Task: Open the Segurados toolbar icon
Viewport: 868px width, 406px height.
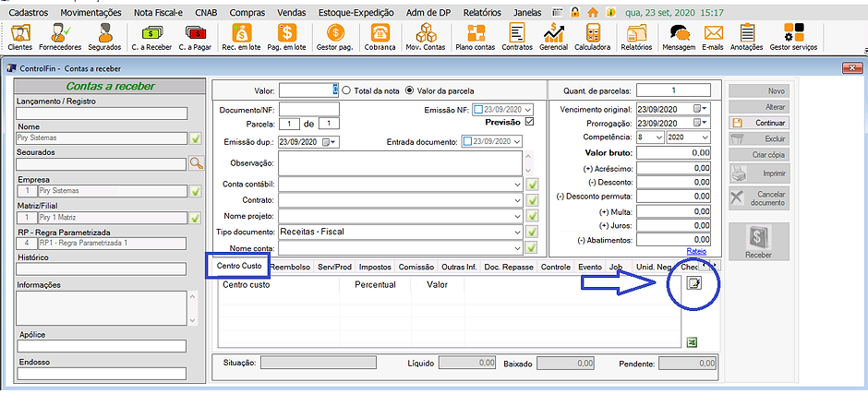Action: pyautogui.click(x=104, y=37)
